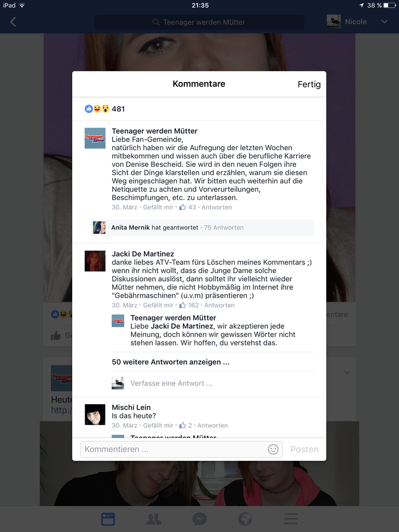This screenshot has height=532, width=399.
Task: Open account dropdown arrow next to Nicole
Action: click(384, 22)
